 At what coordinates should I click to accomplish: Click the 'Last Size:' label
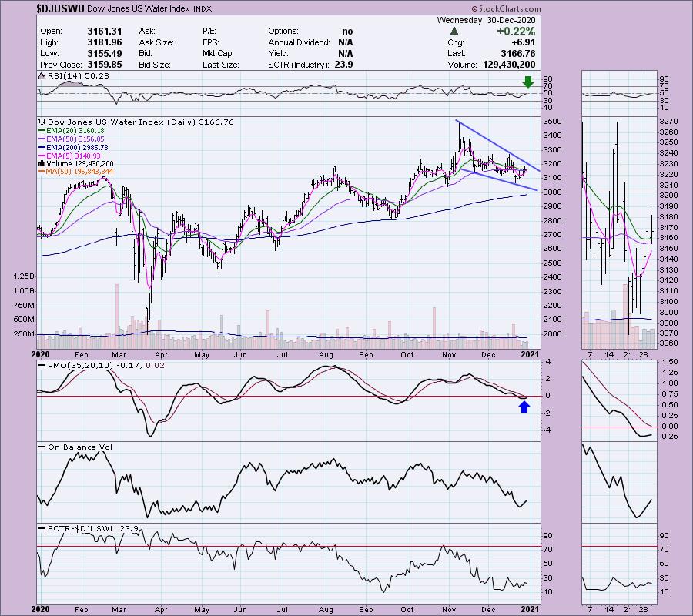[221, 65]
